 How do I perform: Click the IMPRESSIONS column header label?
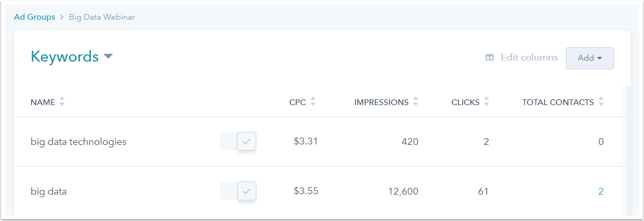(381, 102)
